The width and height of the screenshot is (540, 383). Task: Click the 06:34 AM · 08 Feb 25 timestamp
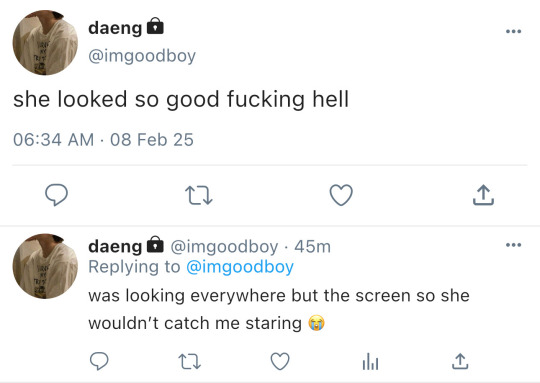(103, 140)
